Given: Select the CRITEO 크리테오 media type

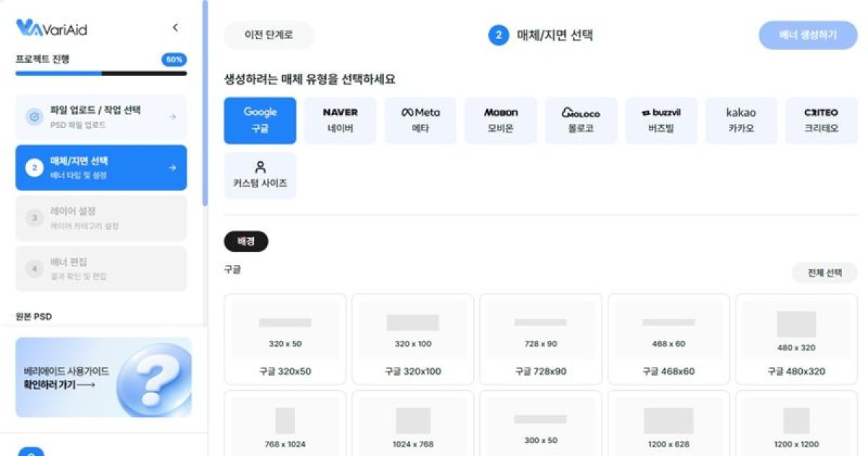Looking at the screenshot, I should [820, 120].
